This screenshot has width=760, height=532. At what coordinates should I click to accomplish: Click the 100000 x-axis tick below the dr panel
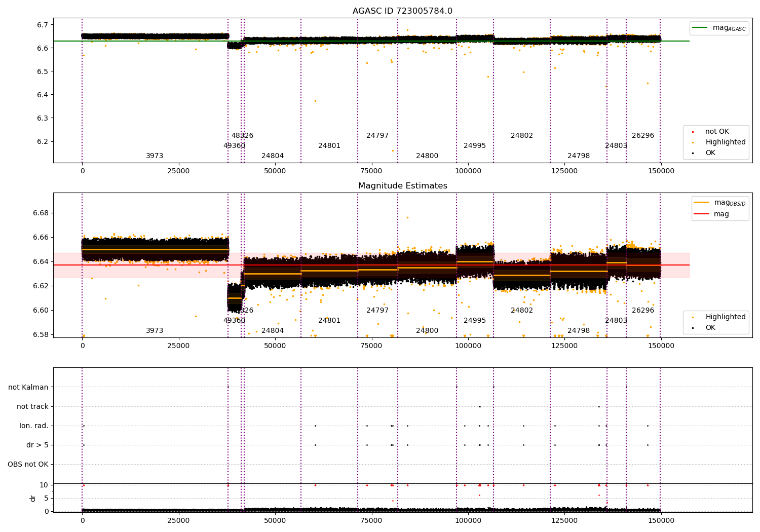468,521
